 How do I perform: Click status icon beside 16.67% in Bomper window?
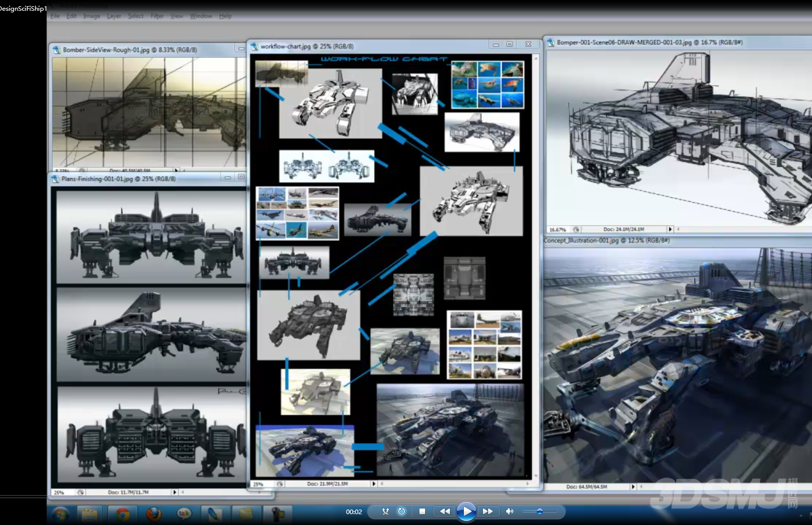point(576,229)
